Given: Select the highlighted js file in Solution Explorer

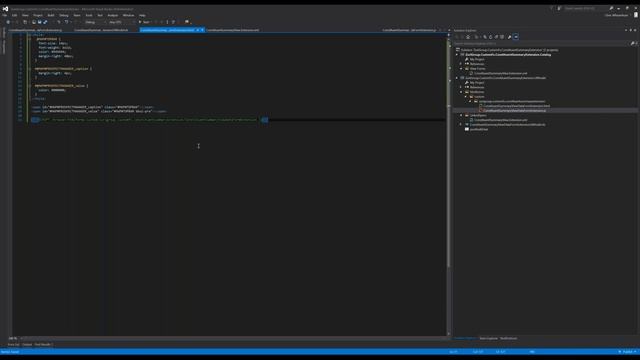Looking at the screenshot, I should tap(514, 110).
